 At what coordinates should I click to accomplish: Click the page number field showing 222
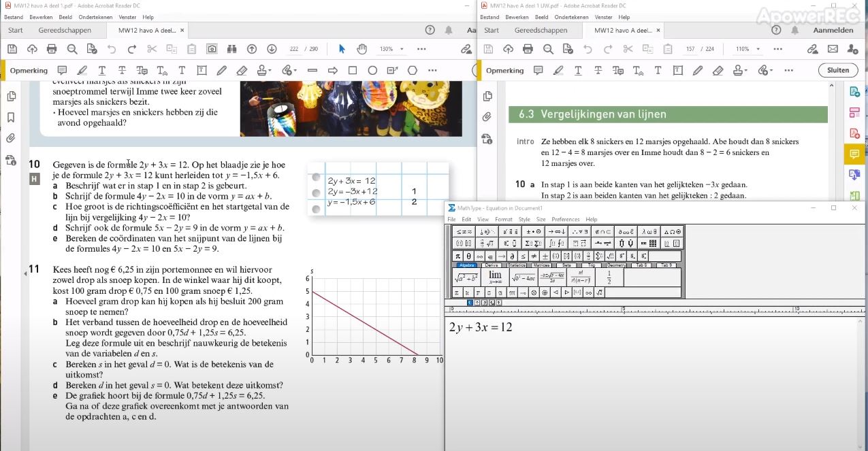coord(294,49)
